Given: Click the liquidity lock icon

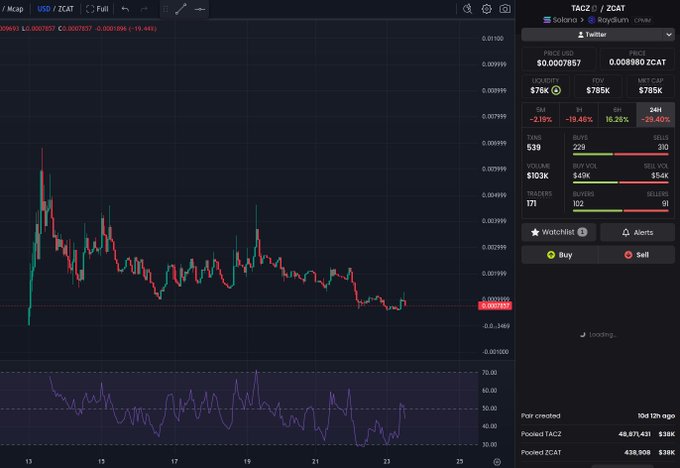Looking at the screenshot, I should pos(556,90).
